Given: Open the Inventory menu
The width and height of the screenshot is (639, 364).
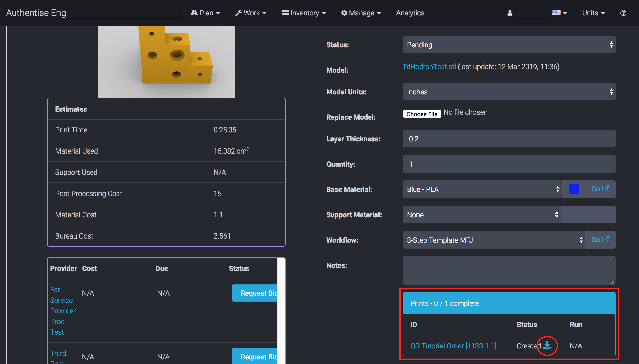Looking at the screenshot, I should (304, 13).
